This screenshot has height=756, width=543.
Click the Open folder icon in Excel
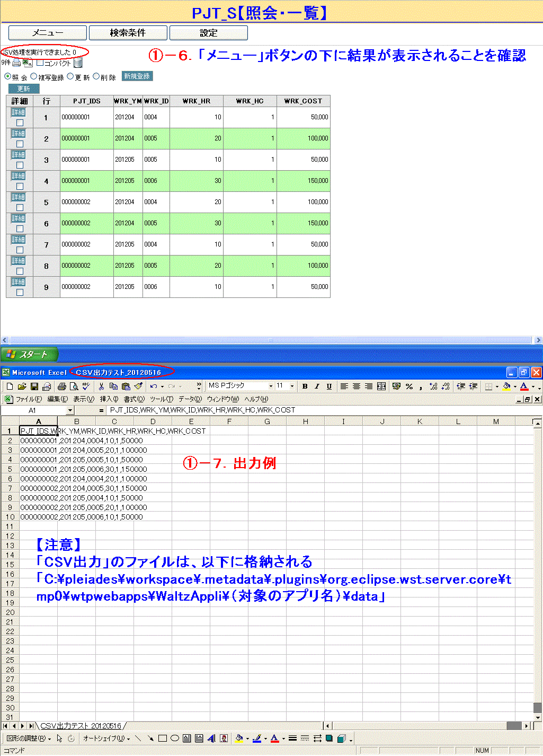[x=22, y=386]
